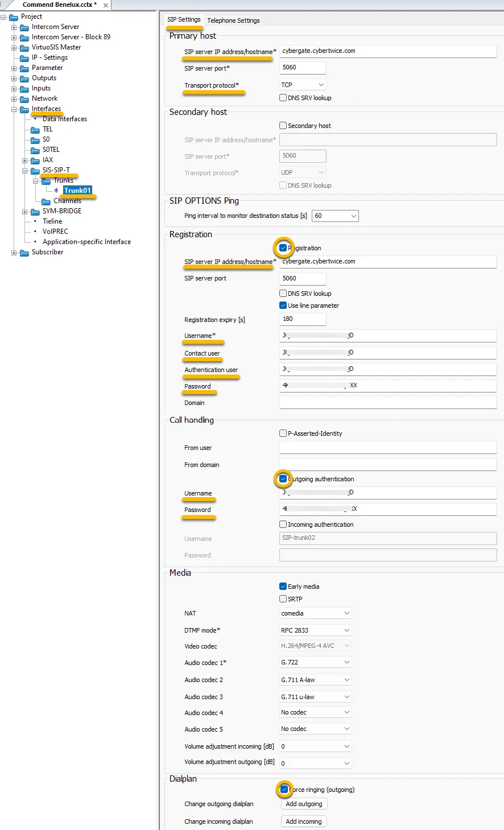The image size is (504, 830).
Task: Select VoIPREC tree item
Action: pyautogui.click(x=55, y=232)
